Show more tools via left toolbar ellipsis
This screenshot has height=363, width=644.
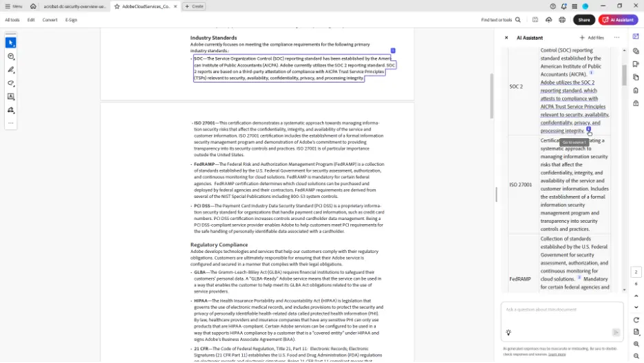11,123
